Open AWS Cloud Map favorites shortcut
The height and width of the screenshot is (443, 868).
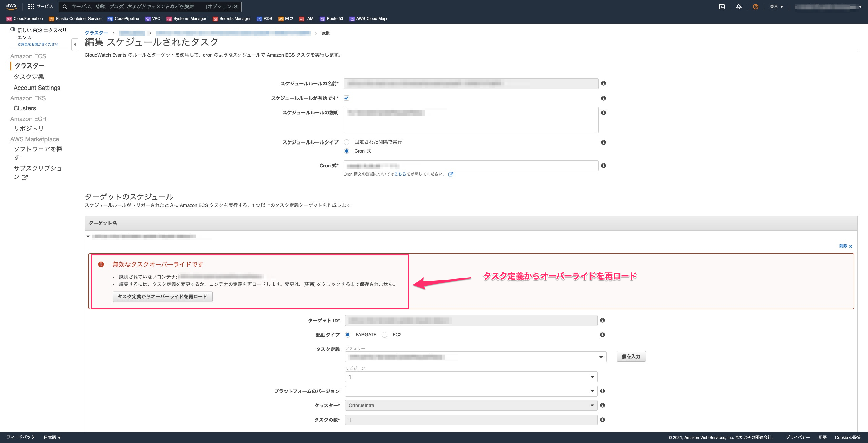[368, 19]
